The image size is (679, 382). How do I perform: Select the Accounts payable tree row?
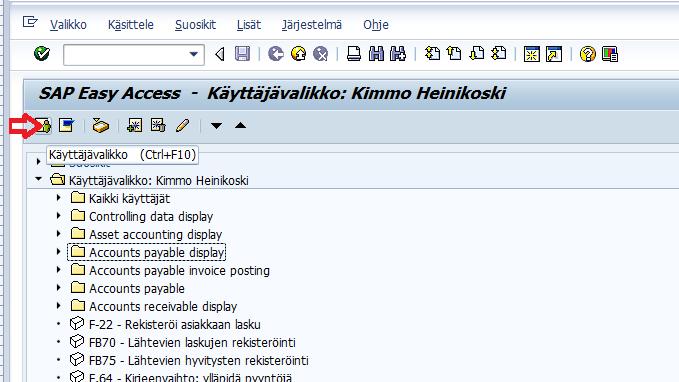click(137, 288)
